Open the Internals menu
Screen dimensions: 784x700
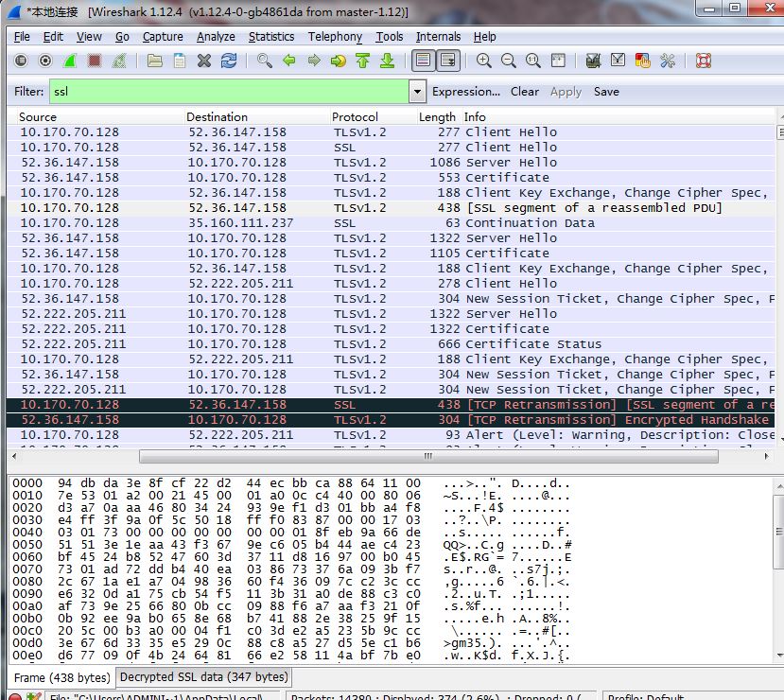[439, 37]
